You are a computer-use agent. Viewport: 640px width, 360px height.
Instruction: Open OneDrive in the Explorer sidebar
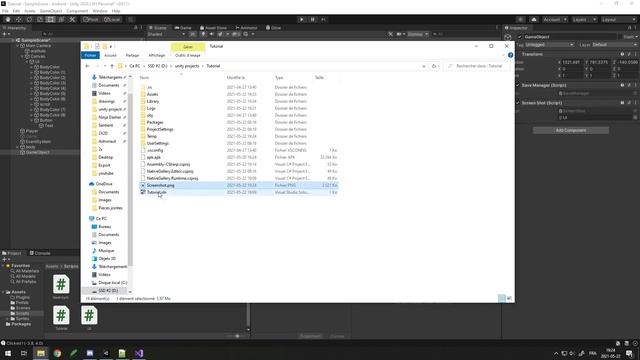[104, 184]
